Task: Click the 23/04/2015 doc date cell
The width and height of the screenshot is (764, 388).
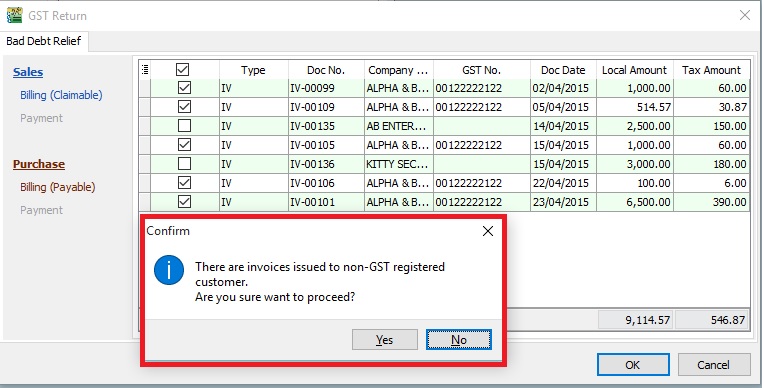Action: pyautogui.click(x=563, y=202)
